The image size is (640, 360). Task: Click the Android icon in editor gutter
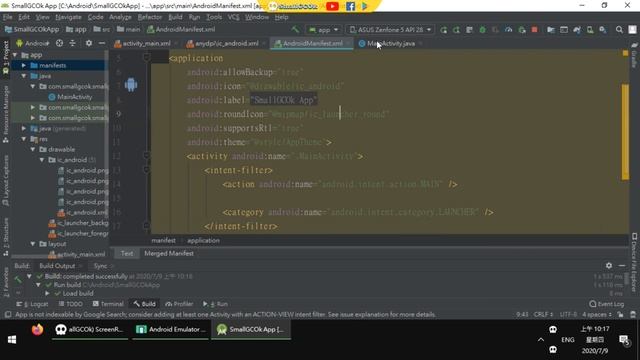131,85
